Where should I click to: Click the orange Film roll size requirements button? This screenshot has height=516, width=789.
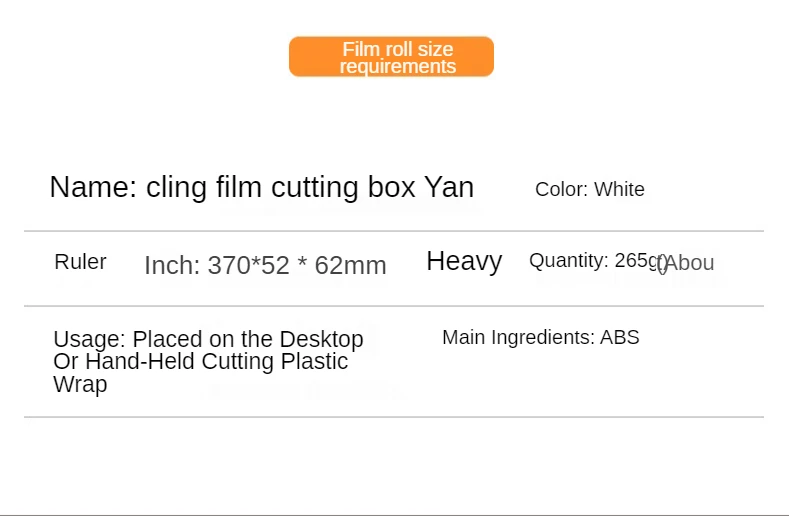click(391, 57)
